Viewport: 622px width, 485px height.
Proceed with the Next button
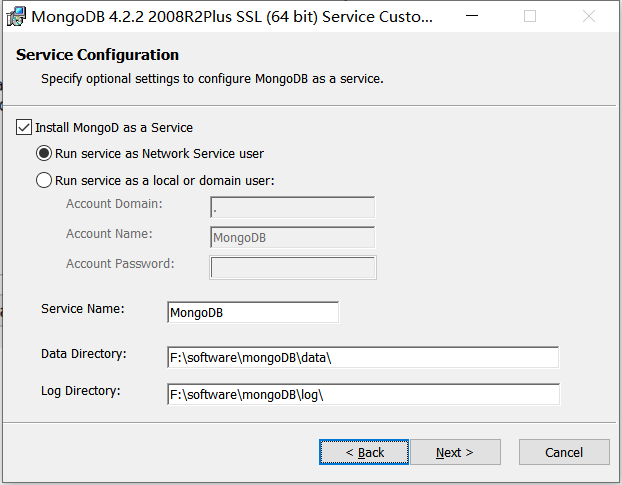[455, 452]
